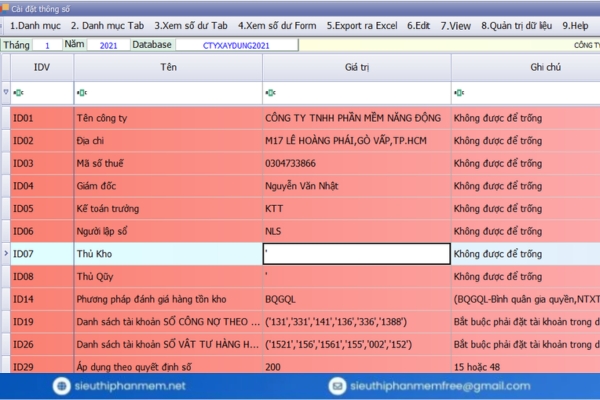Sort by the Tên column header
600x400 pixels.
168,67
